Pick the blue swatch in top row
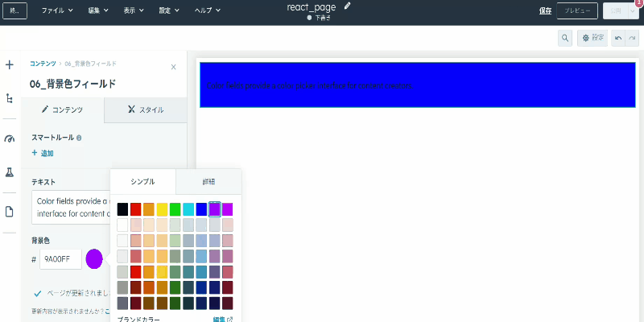This screenshot has height=322, width=644. pyautogui.click(x=201, y=209)
